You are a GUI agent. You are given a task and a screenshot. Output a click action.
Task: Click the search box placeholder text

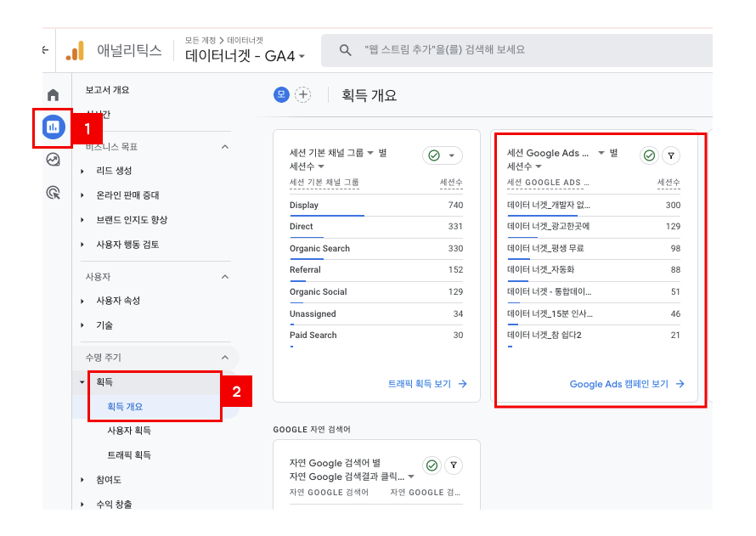pyautogui.click(x=444, y=49)
